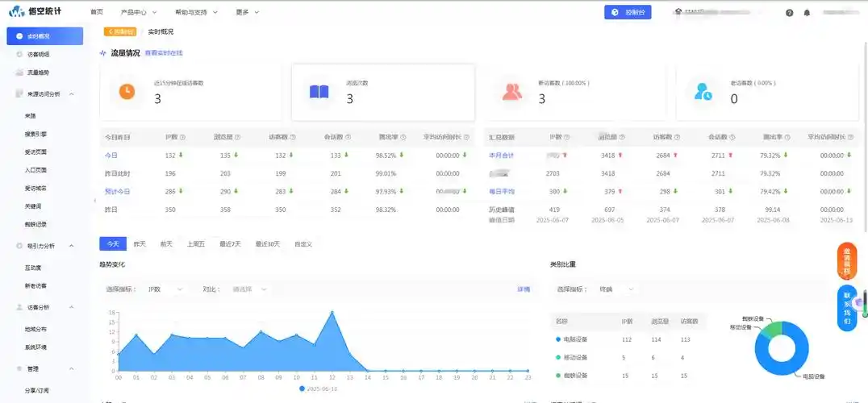Click the 流量趋势 sidebar icon

coord(19,73)
